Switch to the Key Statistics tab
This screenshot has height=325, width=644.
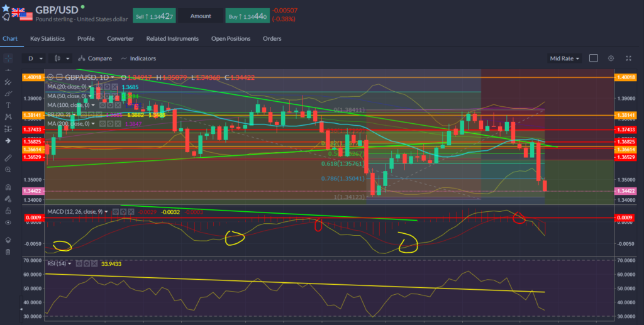(x=48, y=38)
